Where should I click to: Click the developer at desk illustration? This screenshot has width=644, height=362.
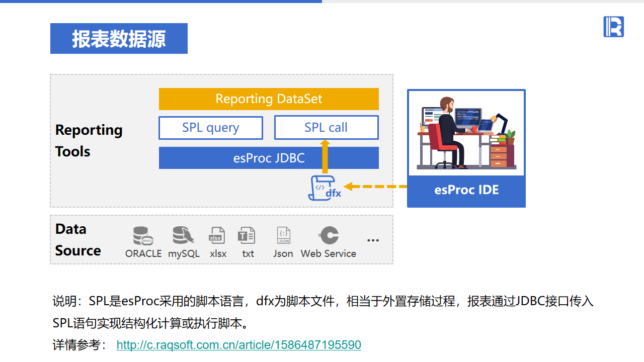coord(466,133)
